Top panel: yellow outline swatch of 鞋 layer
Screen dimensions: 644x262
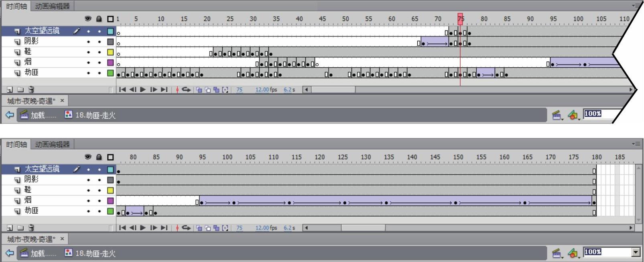(x=110, y=52)
